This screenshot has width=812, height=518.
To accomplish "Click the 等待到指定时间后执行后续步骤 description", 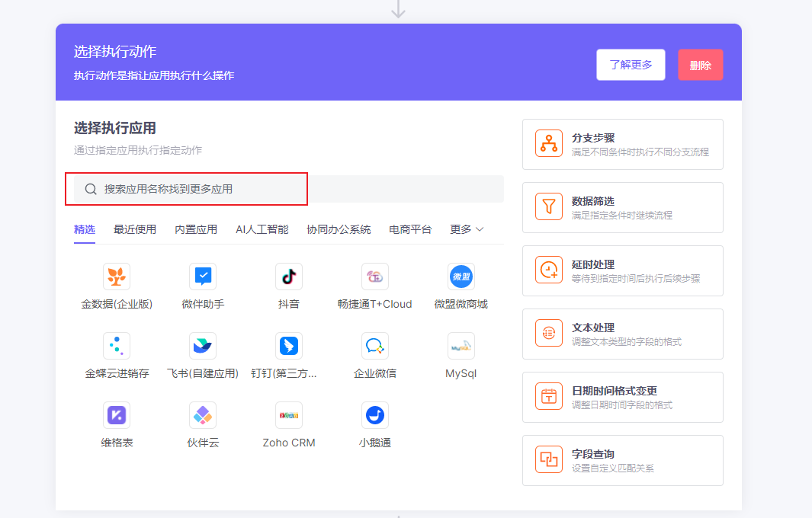I will pyautogui.click(x=636, y=278).
